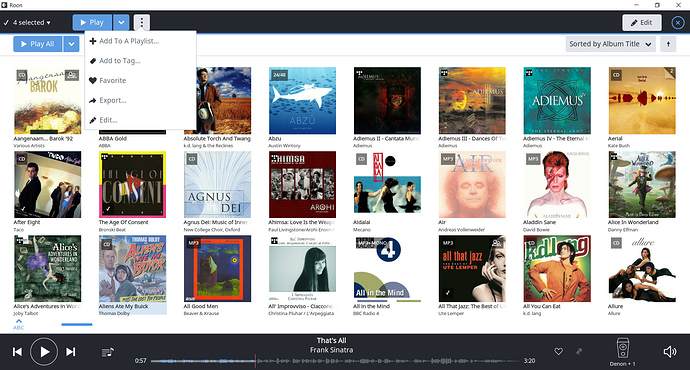This screenshot has width=690, height=370.
Task: Open the Sorted by Album Title dropdown
Action: pyautogui.click(x=610, y=44)
